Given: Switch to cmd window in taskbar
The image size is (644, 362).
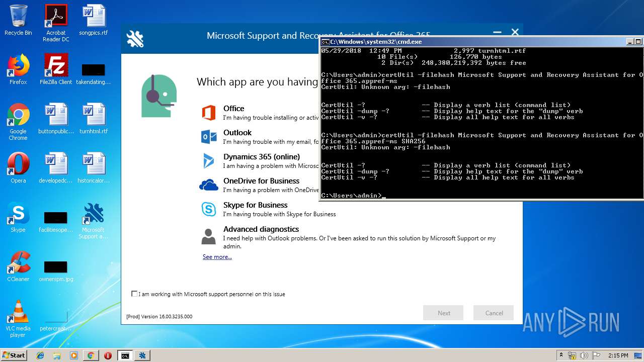Looking at the screenshot, I should 125,355.
